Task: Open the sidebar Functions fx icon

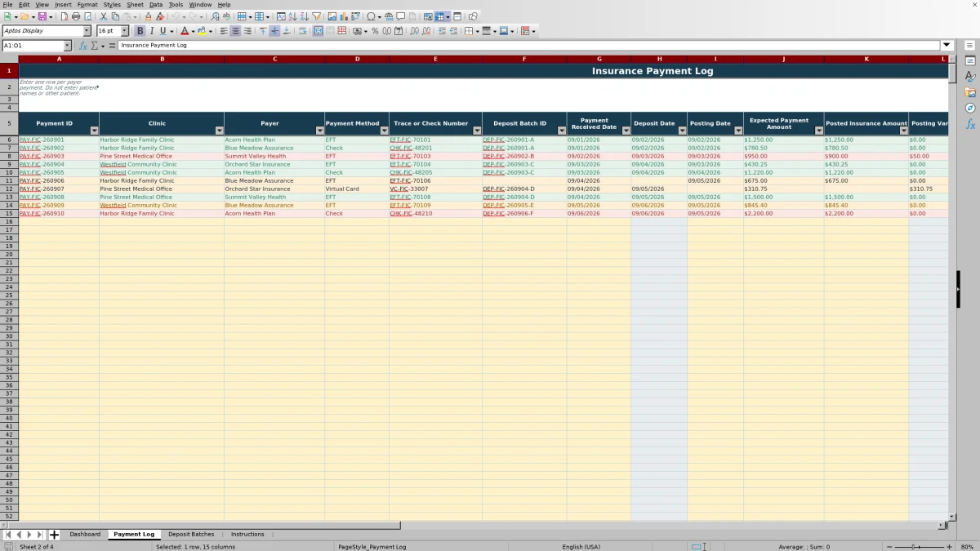Action: (970, 124)
